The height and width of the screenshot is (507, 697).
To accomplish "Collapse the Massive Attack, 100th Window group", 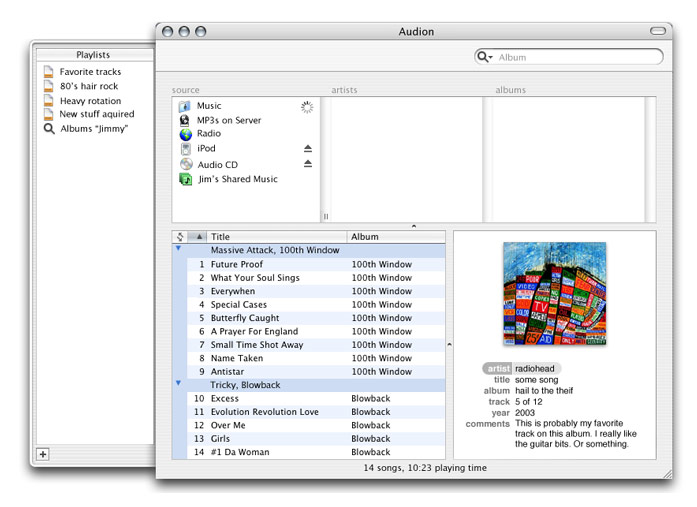I will click(179, 249).
